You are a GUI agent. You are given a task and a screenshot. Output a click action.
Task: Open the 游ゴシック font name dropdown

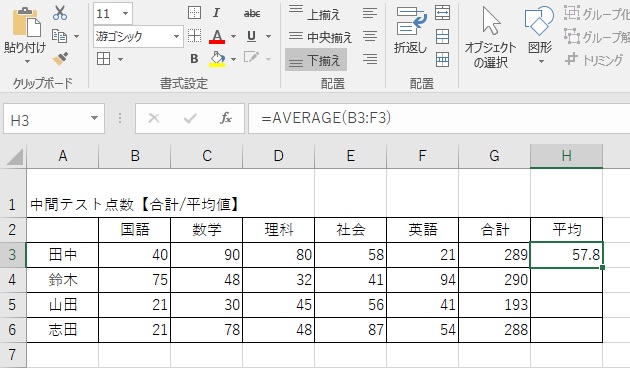(x=176, y=37)
